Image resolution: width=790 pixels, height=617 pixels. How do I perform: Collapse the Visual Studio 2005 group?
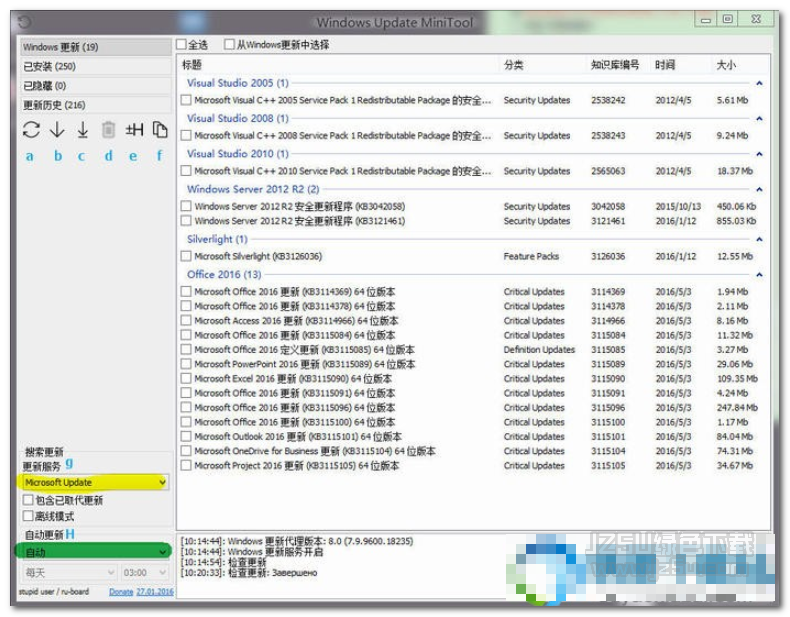[x=759, y=83]
